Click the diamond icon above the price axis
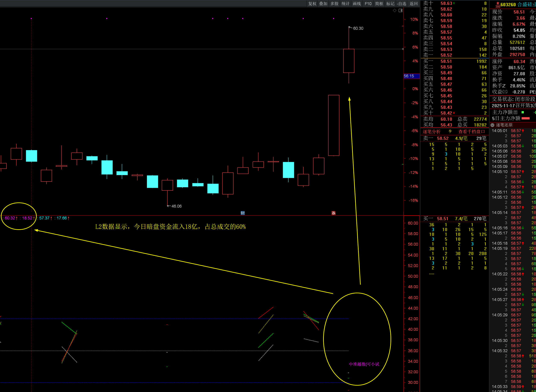Screen dimensions: 536x392 (x=395, y=10)
